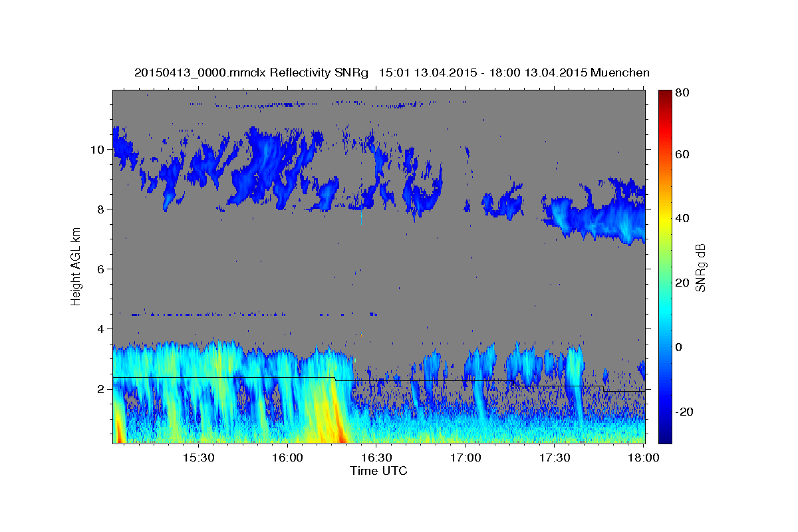Click the 'SNRg dB' colorbar label
798x532 pixels.
700,267
